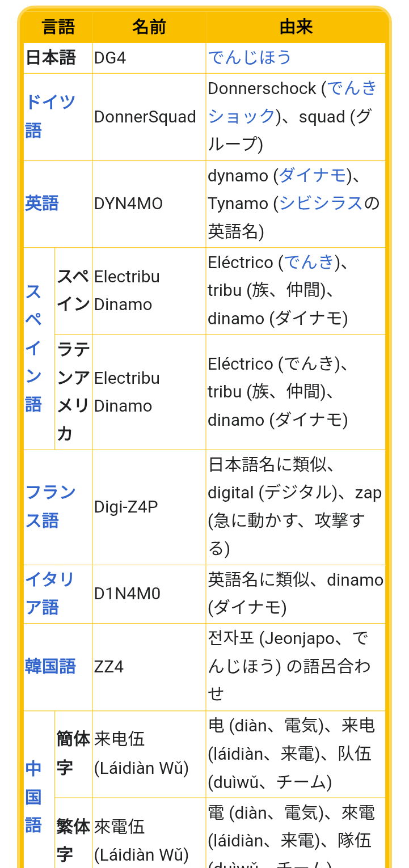Screen dimensions: 409x868
Task: Click the ZZ4 name cell
Action: (x=109, y=667)
